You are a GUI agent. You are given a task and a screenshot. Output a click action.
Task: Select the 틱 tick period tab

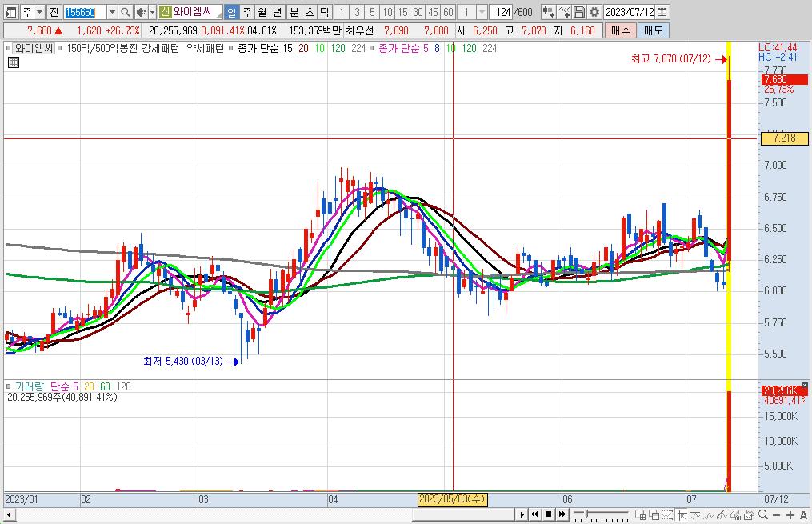pyautogui.click(x=324, y=11)
